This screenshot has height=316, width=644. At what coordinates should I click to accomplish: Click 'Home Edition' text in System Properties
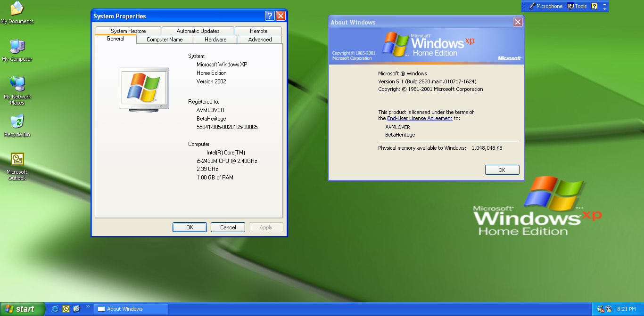click(212, 73)
